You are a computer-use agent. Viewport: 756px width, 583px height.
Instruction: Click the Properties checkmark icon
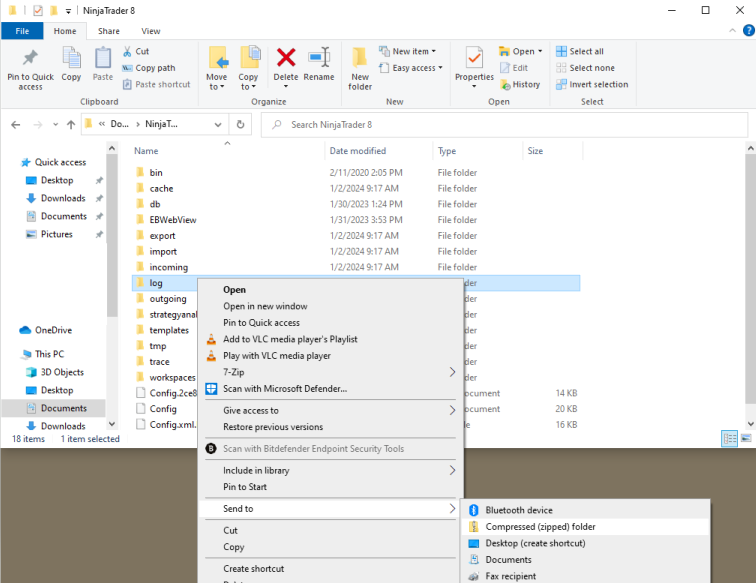pyautogui.click(x=474, y=58)
